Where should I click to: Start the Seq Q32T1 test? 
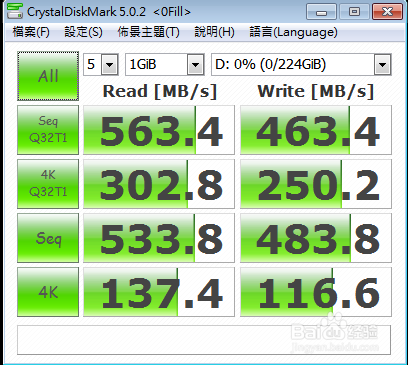[48, 130]
